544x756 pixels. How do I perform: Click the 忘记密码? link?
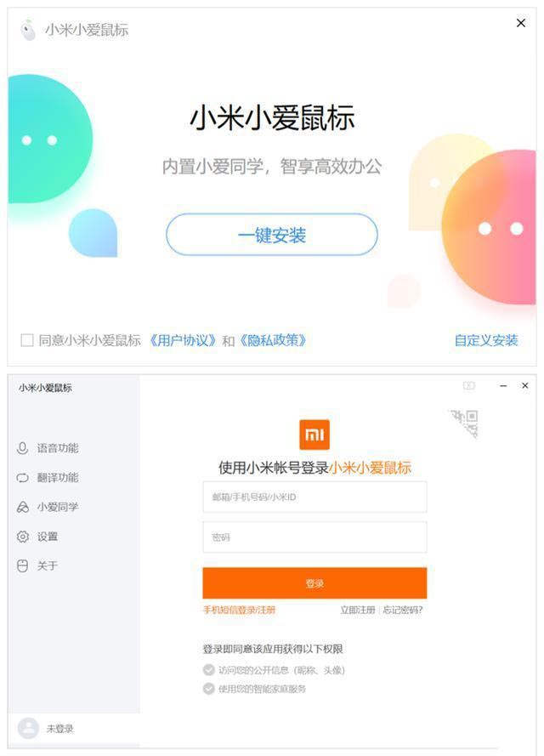click(403, 610)
